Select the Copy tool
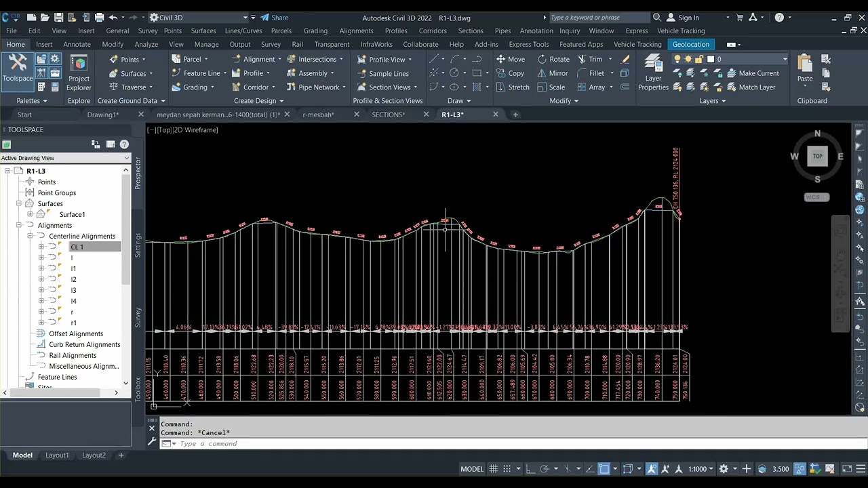Image resolution: width=868 pixels, height=488 pixels. click(x=511, y=73)
